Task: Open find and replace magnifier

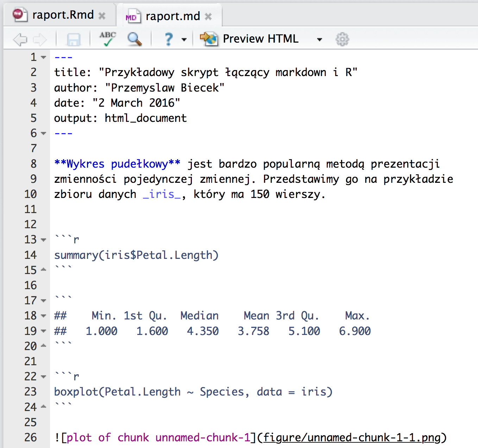Action: coord(134,39)
